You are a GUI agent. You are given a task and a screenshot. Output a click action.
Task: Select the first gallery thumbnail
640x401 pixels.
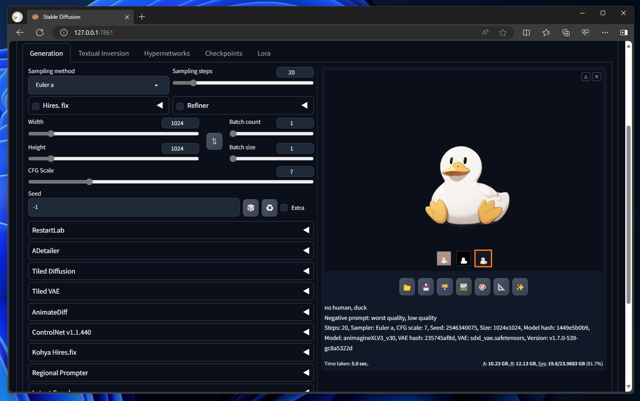[x=444, y=258]
